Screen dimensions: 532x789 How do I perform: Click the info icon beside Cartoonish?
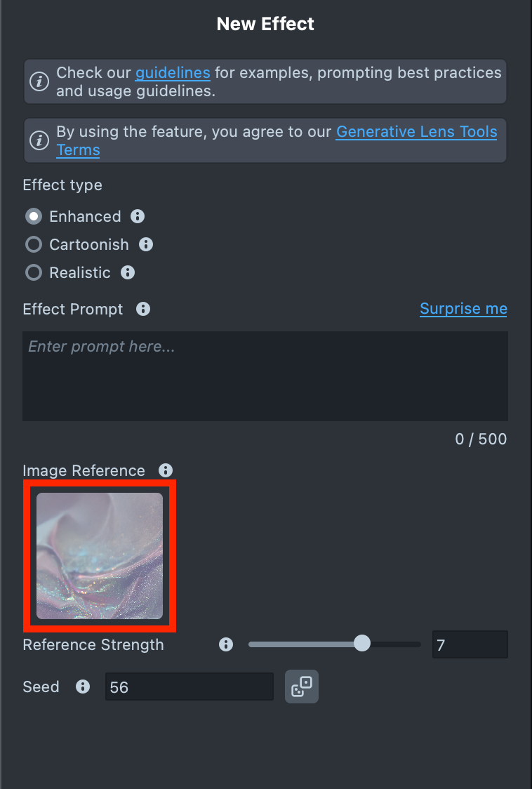point(146,244)
